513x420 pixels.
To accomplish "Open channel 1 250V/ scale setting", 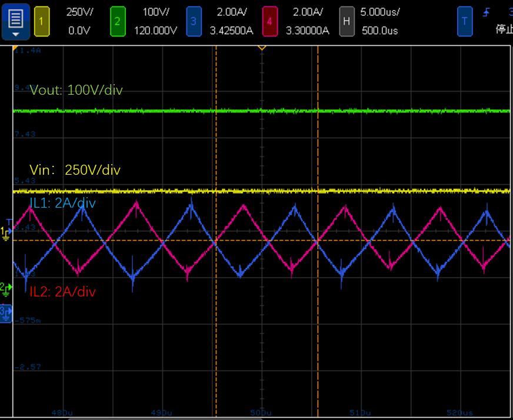I will (79, 12).
